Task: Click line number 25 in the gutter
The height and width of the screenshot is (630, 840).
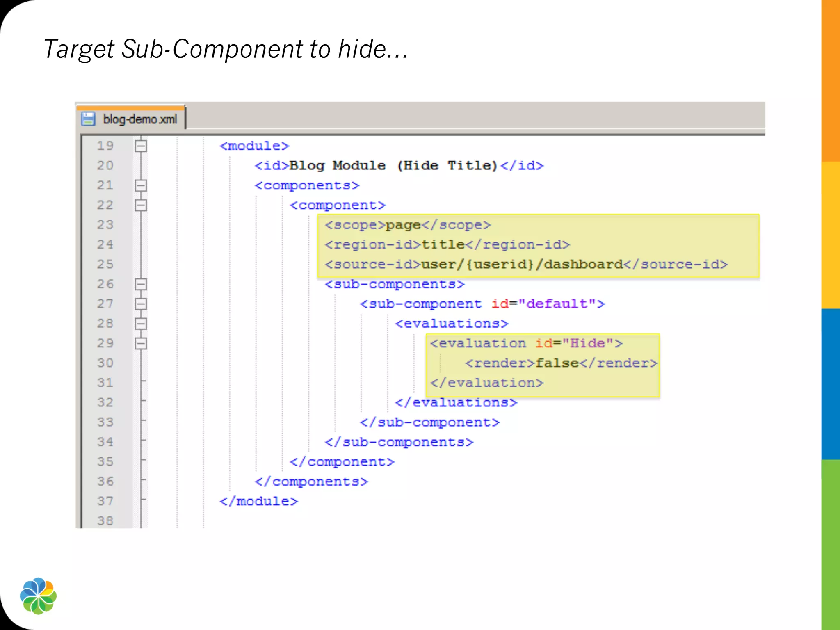Action: [x=105, y=264]
